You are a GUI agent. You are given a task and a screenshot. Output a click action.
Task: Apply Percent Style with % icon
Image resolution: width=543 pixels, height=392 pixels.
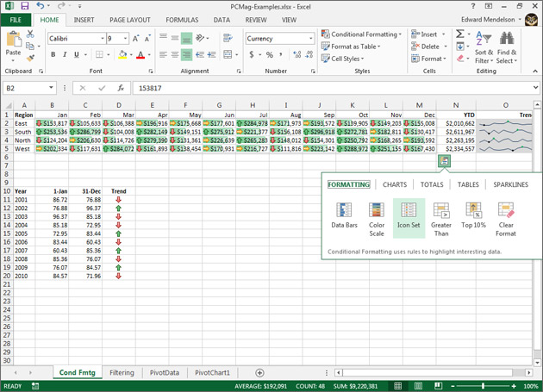(270, 55)
